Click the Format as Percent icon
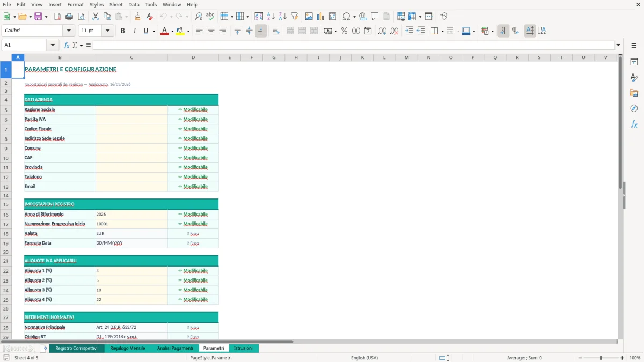The height and width of the screenshot is (362, 644). tap(344, 31)
